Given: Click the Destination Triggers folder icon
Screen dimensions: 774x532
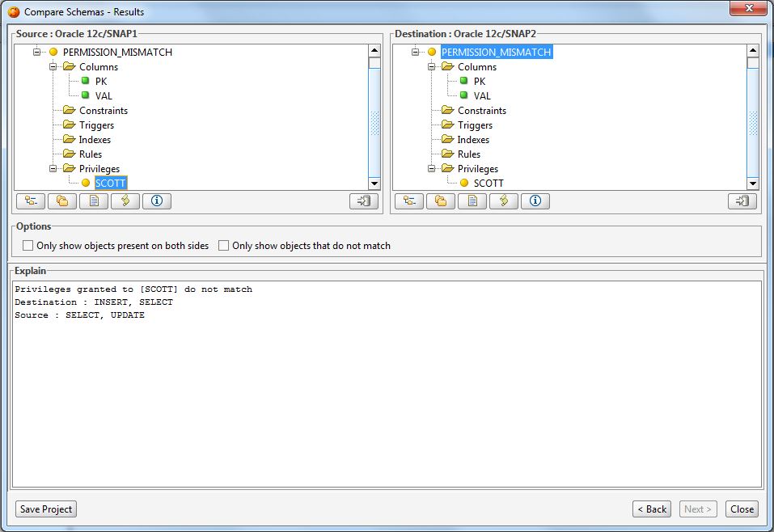Looking at the screenshot, I should [448, 125].
